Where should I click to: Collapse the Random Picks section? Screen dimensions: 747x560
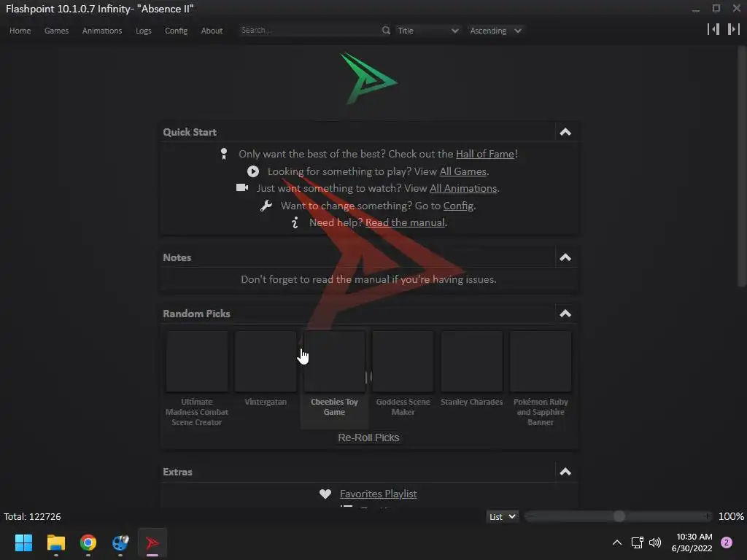point(565,314)
